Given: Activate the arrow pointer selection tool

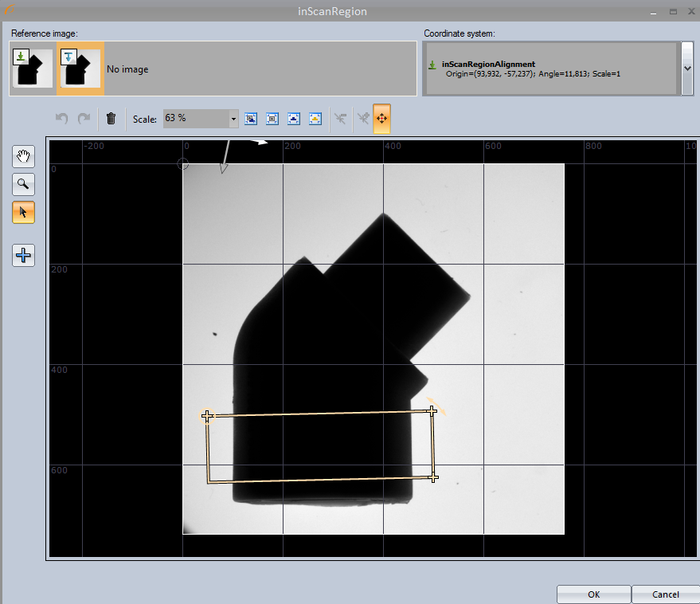Looking at the screenshot, I should click(x=23, y=213).
